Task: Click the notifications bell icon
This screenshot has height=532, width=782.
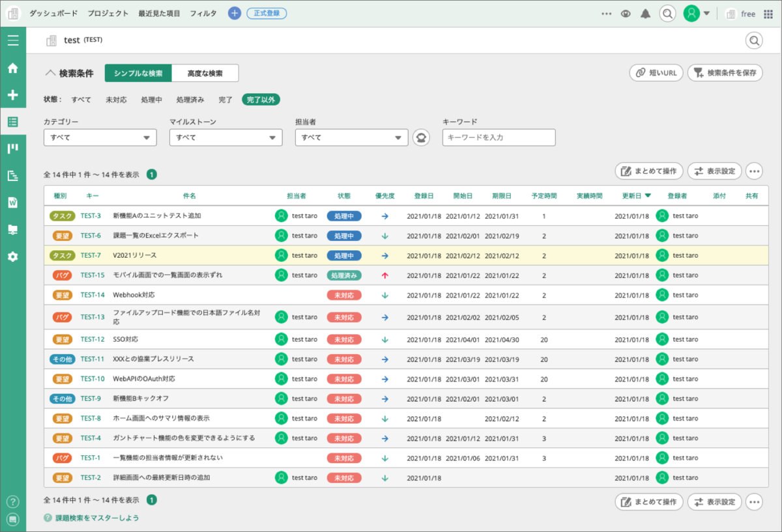Action: click(645, 14)
